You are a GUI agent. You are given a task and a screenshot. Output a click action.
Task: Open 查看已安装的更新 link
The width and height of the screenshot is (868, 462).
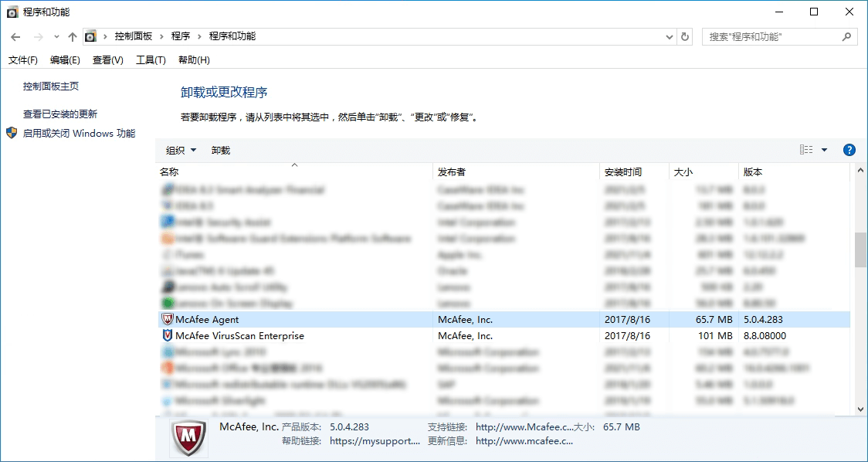pyautogui.click(x=60, y=114)
